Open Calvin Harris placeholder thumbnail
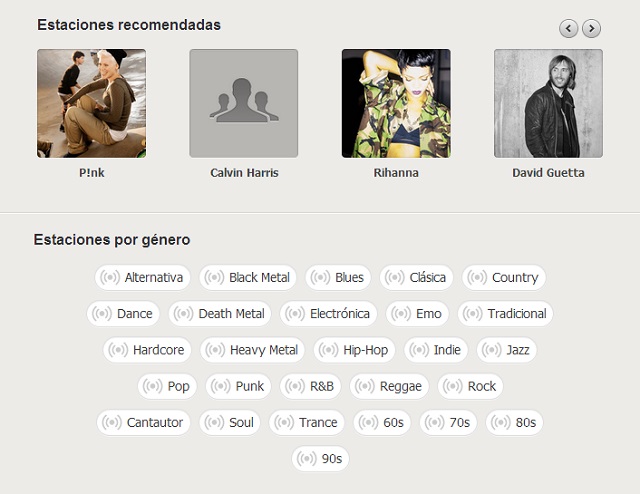 pyautogui.click(x=244, y=103)
